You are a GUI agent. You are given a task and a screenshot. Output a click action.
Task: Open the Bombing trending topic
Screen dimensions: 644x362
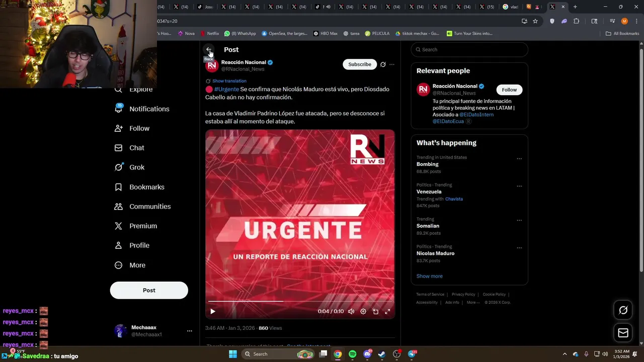(427, 164)
